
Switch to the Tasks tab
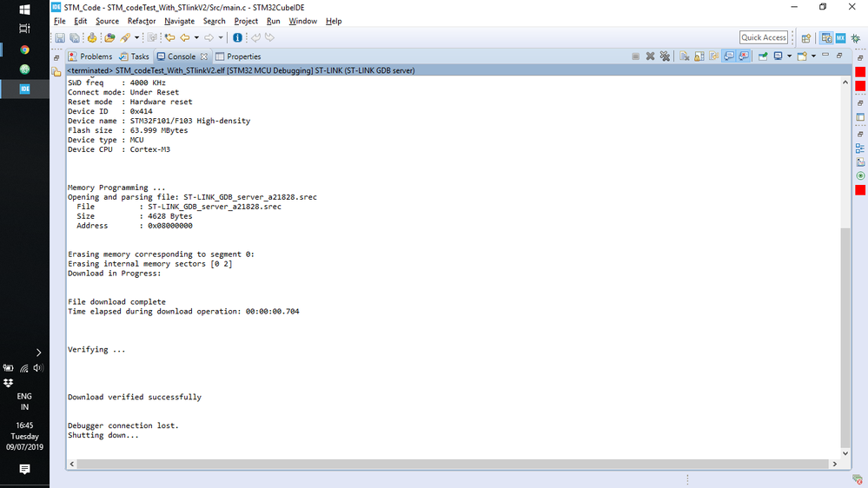tap(135, 56)
